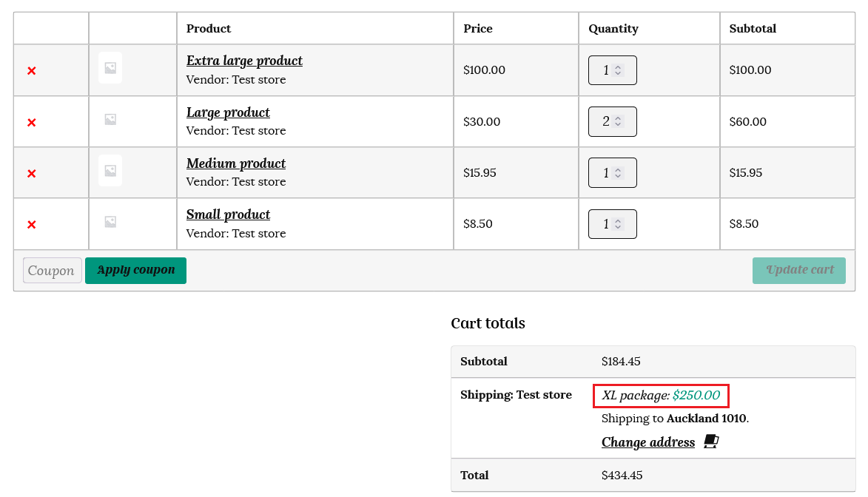Click the Update cart button

(799, 270)
